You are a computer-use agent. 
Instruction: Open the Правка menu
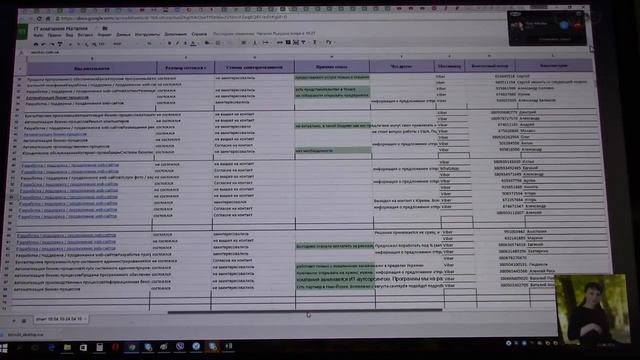54,35
